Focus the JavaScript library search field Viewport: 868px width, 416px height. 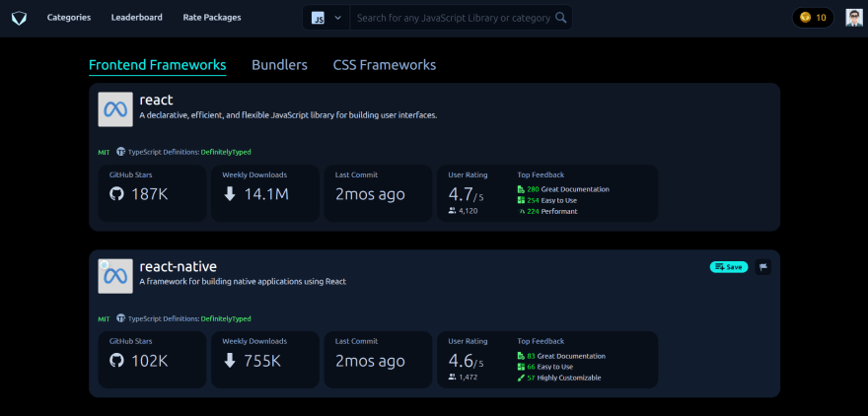454,18
